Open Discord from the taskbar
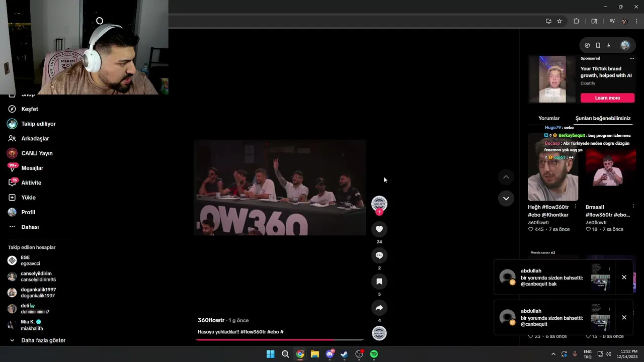The height and width of the screenshot is (362, 644). [330, 354]
